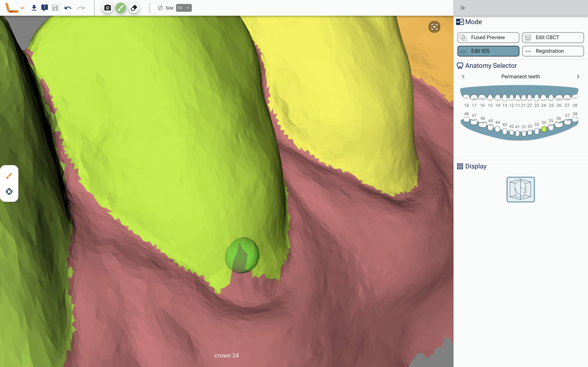The height and width of the screenshot is (367, 588).
Task: Switch to Fused Preview mode
Action: point(488,37)
